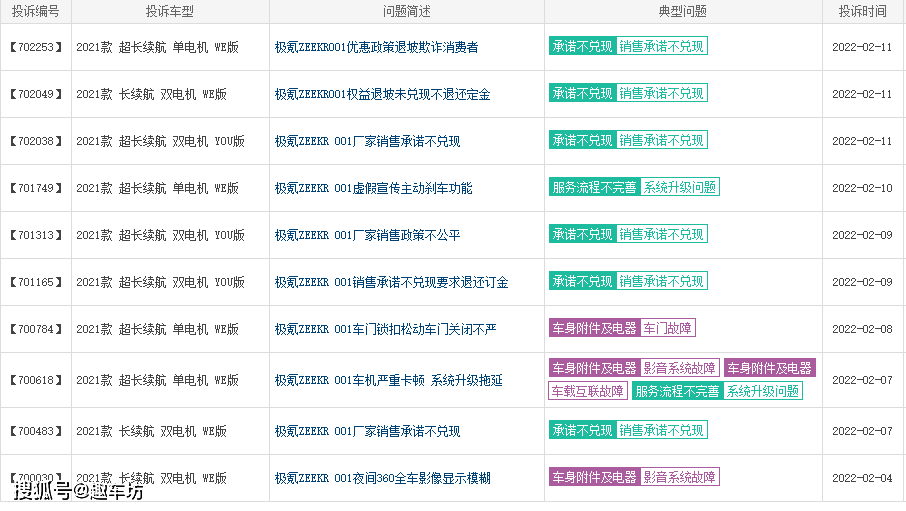Open complaint link about 优惠政策退坡欺诈消费者
Screen dimensions: 906x511
pyautogui.click(x=376, y=47)
